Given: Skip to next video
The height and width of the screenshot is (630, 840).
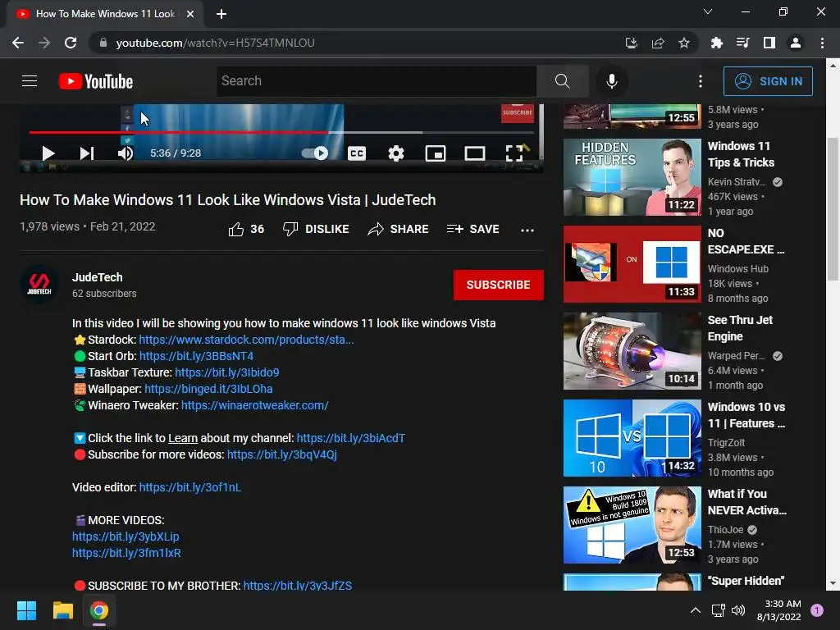Looking at the screenshot, I should [x=87, y=153].
